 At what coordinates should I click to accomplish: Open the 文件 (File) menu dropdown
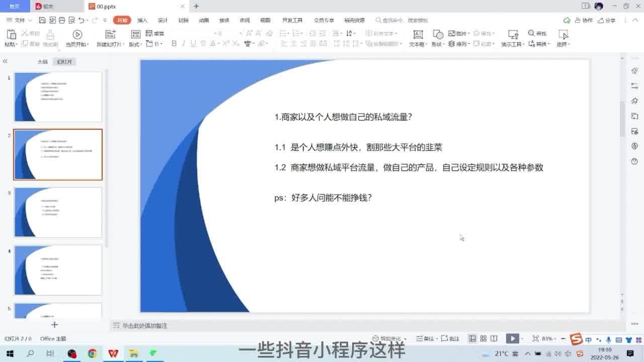(19, 21)
